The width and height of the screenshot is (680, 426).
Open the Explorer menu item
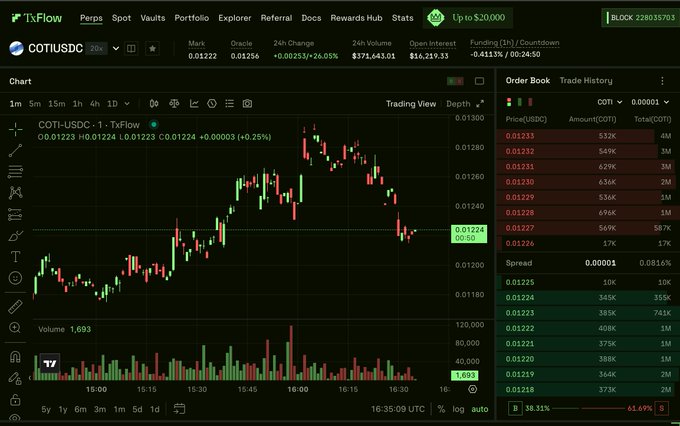[x=235, y=18]
